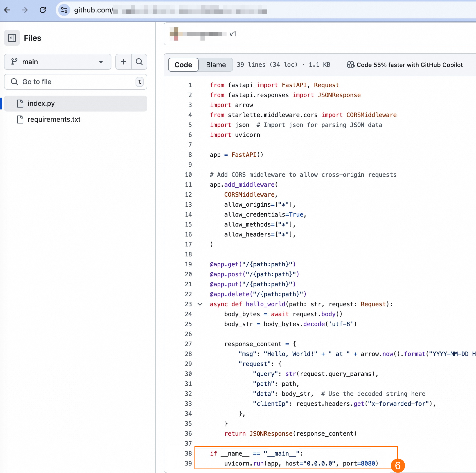Click the '@app.post' decorator line
Viewport: 476px width, 473px height.
pos(254,274)
